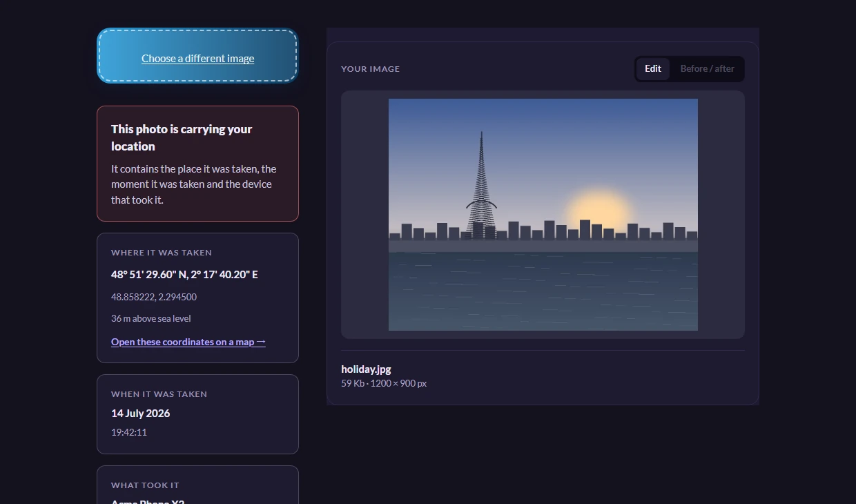Click the 'WHERE IT WAS TAKEN' label
Image resolution: width=856 pixels, height=504 pixels.
pyautogui.click(x=162, y=253)
